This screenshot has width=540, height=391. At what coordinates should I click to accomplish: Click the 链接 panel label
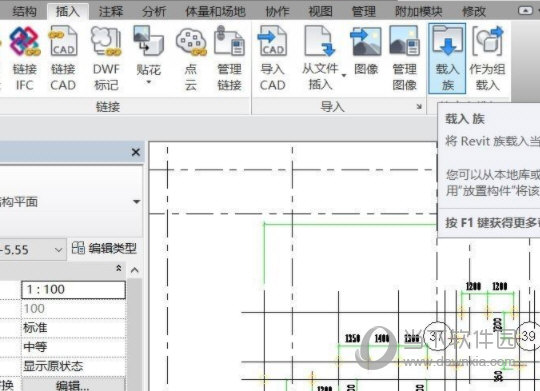tap(108, 107)
